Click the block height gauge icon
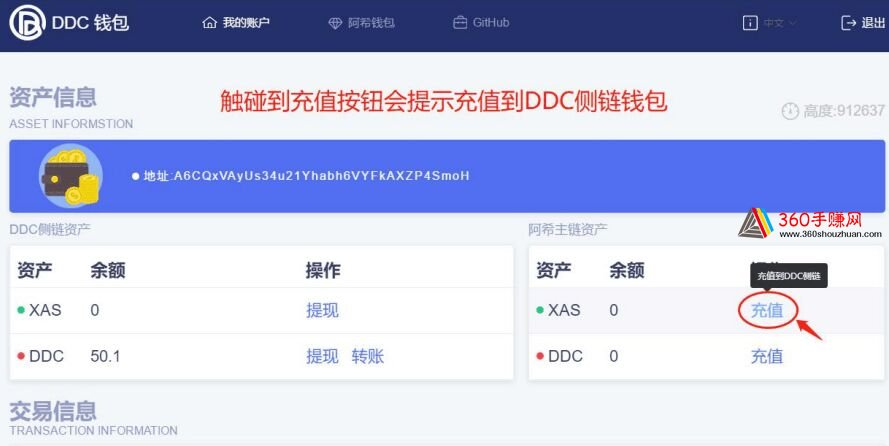The height and width of the screenshot is (446, 889). coord(790,111)
